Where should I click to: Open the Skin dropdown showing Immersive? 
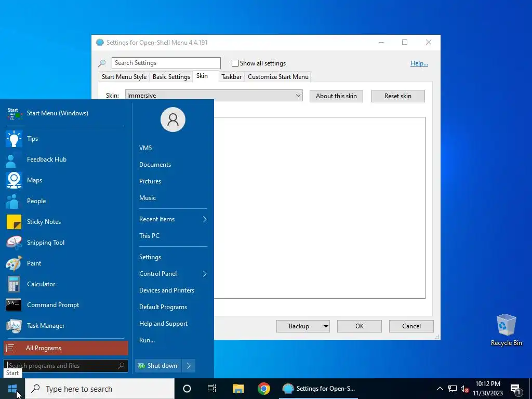(214, 96)
